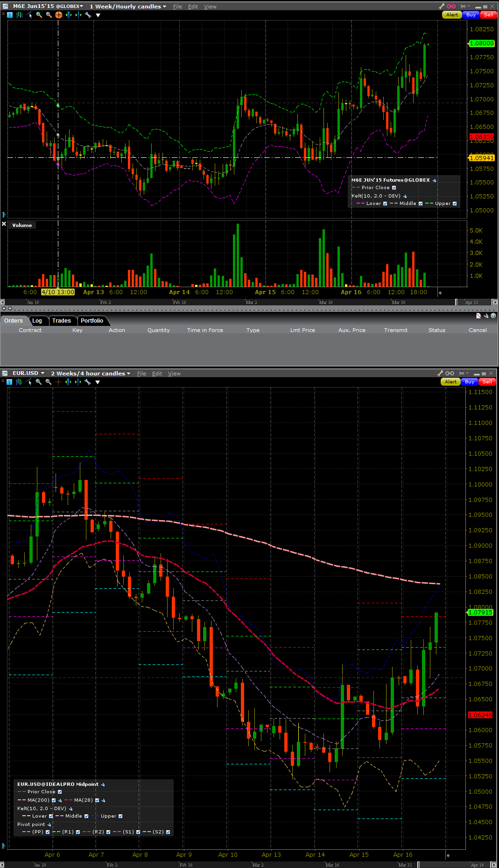Click the time range scrollbar under the EUR.USD chart
499x868 pixels.
point(249,865)
